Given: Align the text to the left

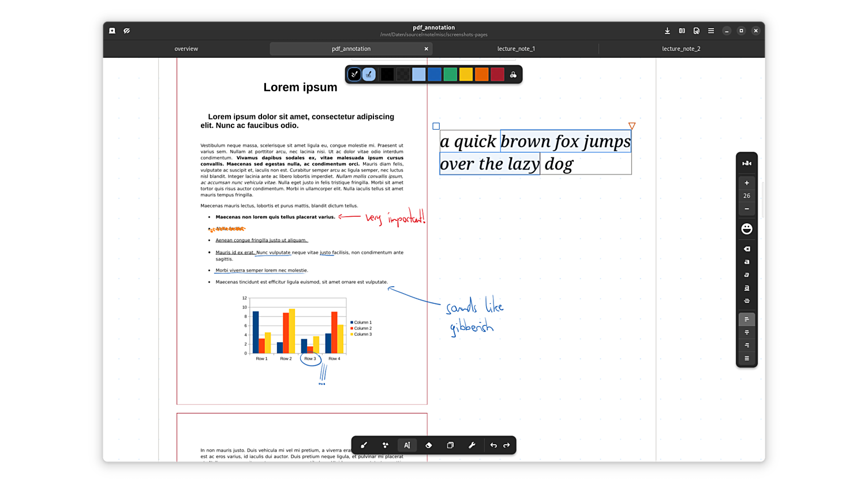Looking at the screenshot, I should 747,320.
